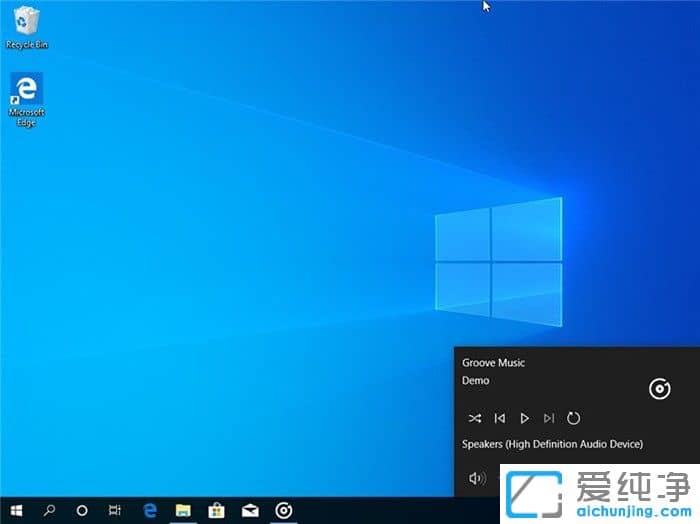Click the Speakers (High Definition Audio Device) label
The height and width of the screenshot is (524, 700).
tap(552, 444)
